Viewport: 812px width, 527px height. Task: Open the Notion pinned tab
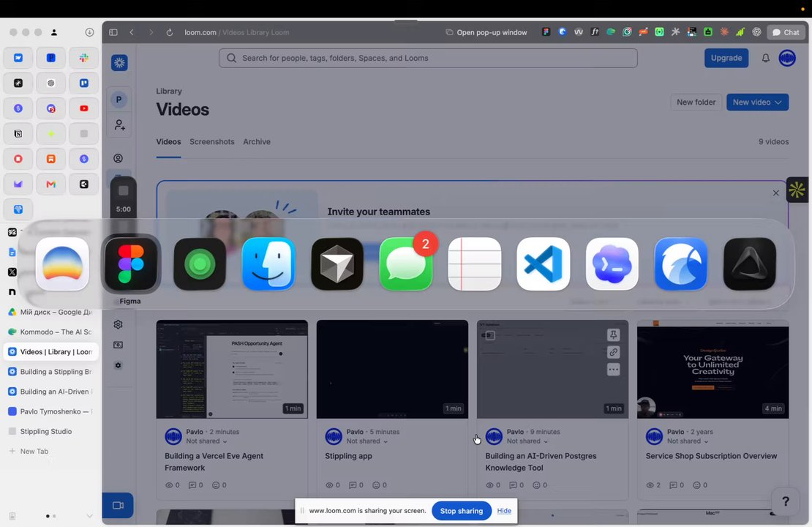point(18,134)
